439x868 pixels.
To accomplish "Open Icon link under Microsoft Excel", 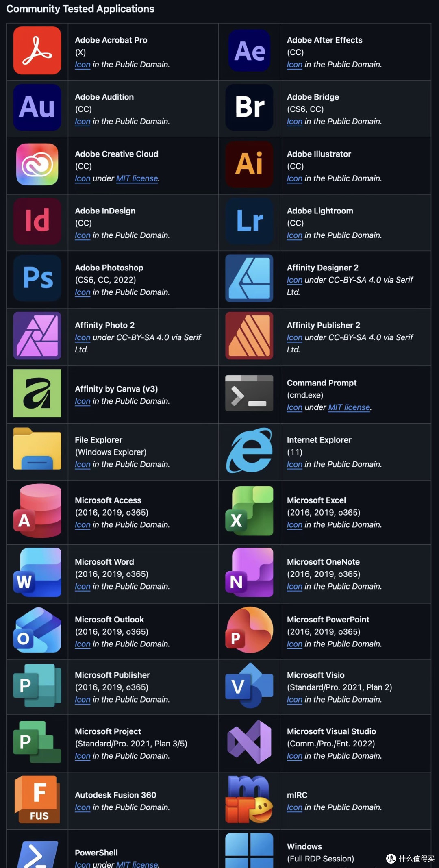I will [294, 525].
